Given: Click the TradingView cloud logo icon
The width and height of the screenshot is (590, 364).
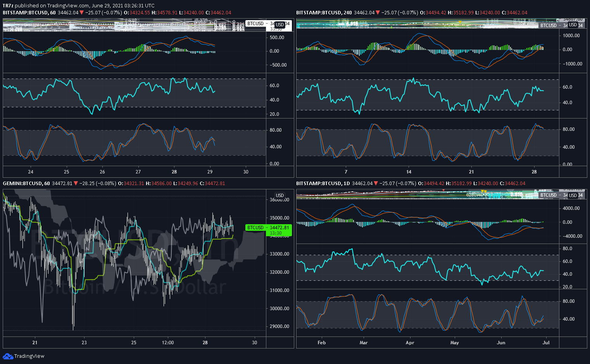Looking at the screenshot, I should click(8, 356).
